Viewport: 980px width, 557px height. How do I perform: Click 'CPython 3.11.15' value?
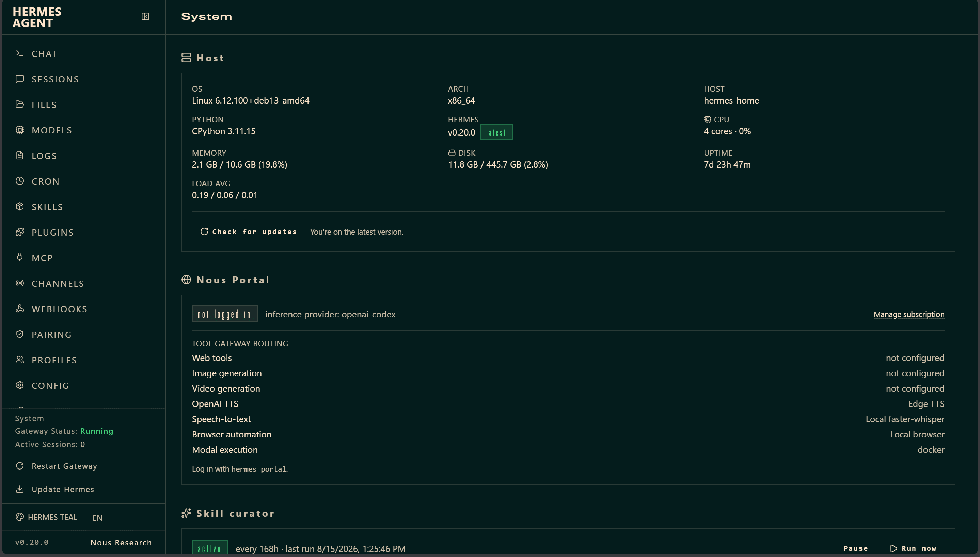pos(224,131)
